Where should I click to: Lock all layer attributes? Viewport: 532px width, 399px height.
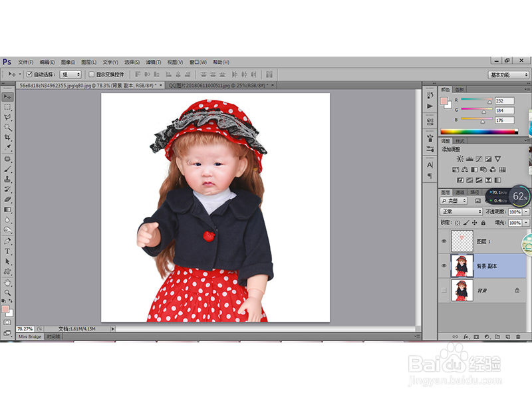pos(483,223)
